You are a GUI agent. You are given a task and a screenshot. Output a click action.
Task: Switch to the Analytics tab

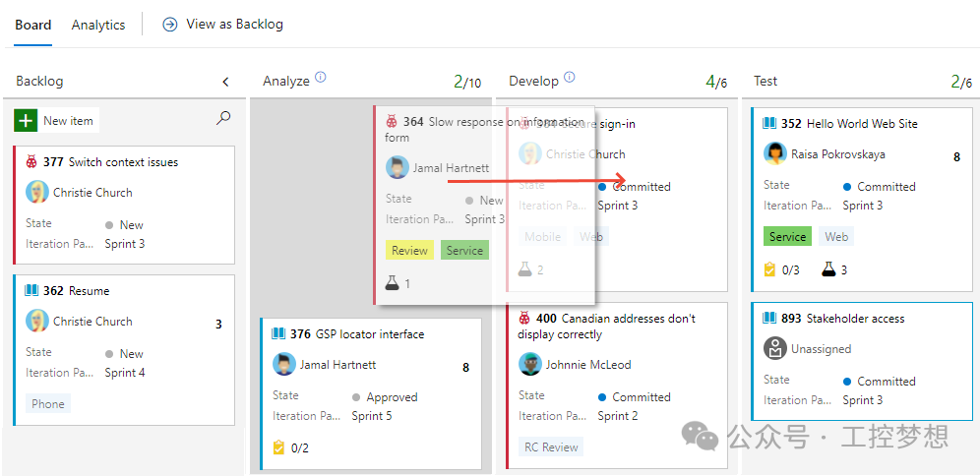(x=98, y=25)
